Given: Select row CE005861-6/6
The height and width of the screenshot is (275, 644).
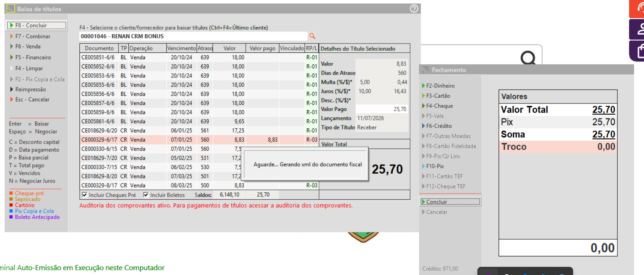Looking at the screenshot, I should (199, 121).
